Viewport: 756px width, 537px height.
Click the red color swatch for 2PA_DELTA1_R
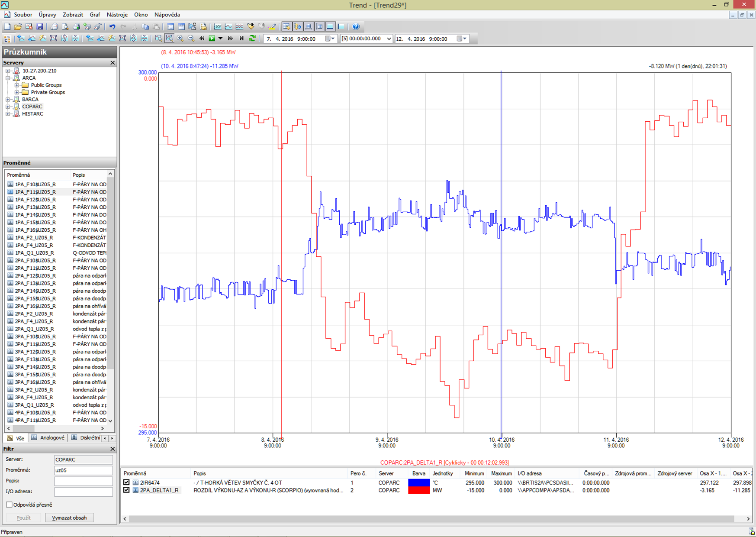click(x=418, y=490)
